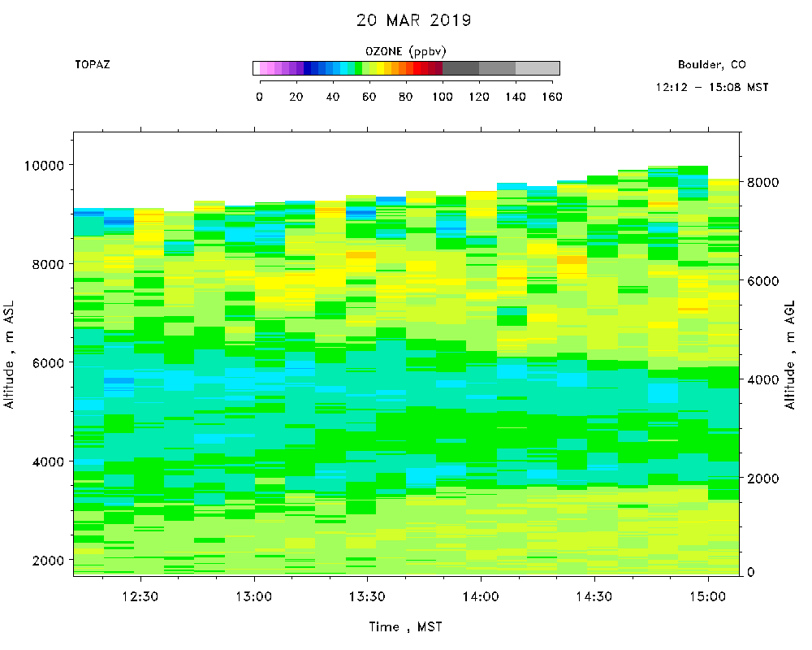This screenshot has width=812, height=650.
Task: Click the dark gray colorbar segment (100-120)
Action: [461, 68]
